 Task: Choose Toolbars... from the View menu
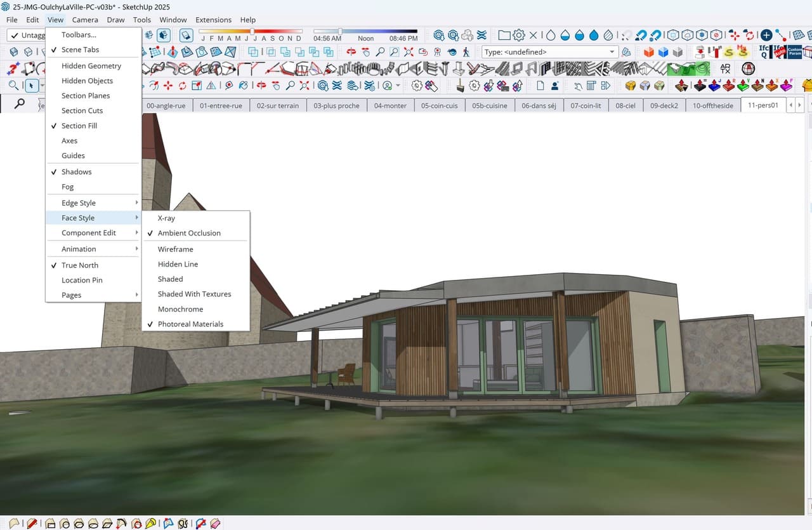80,34
